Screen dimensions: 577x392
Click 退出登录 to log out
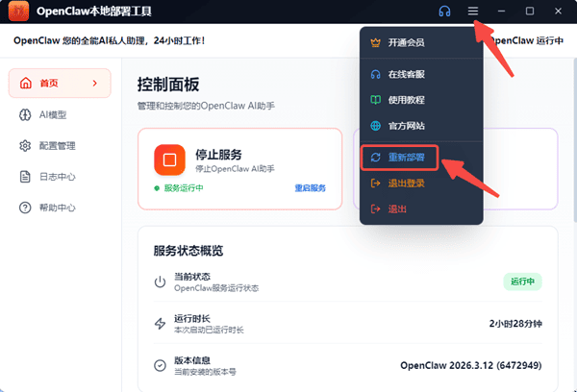click(408, 183)
